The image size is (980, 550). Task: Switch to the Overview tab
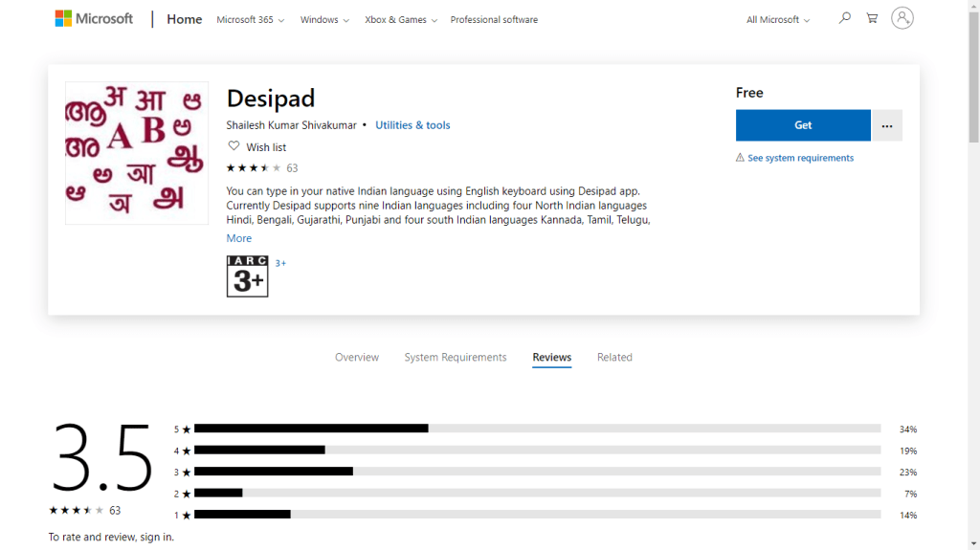pos(357,358)
